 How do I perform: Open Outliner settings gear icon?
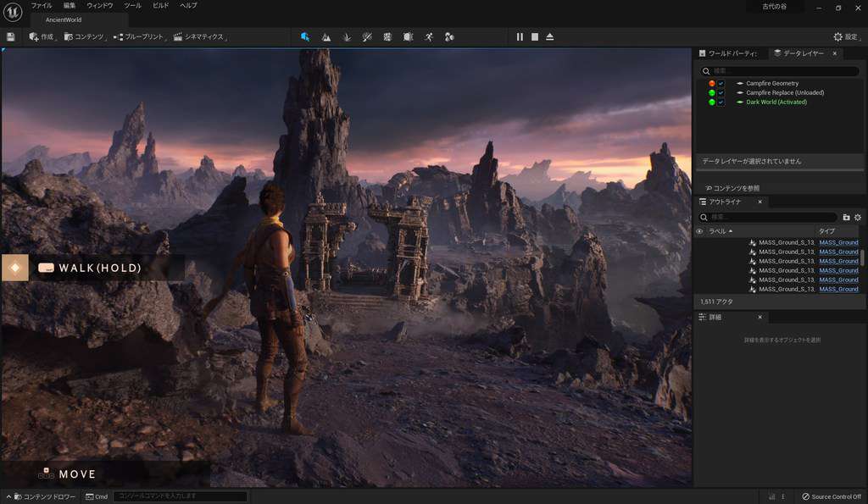pos(858,218)
